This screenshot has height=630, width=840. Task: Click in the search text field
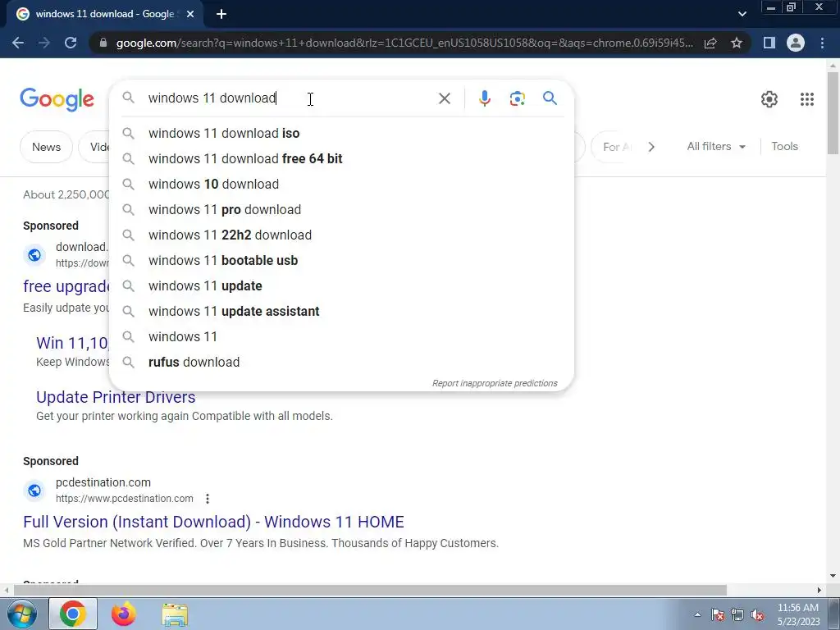290,98
